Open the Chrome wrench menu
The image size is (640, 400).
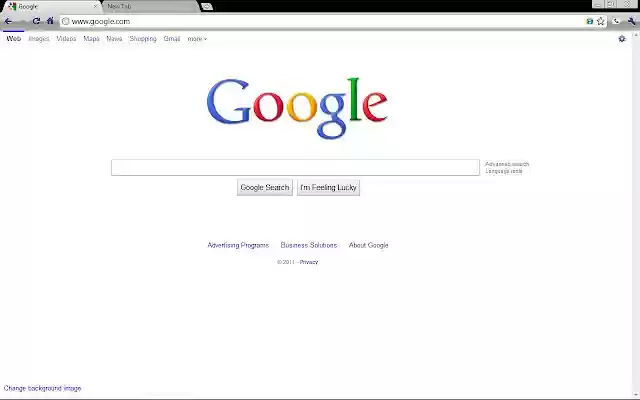(x=631, y=21)
